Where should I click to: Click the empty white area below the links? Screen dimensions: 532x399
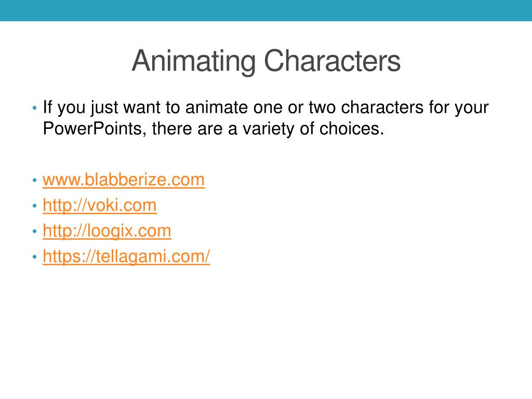pyautogui.click(x=266, y=332)
